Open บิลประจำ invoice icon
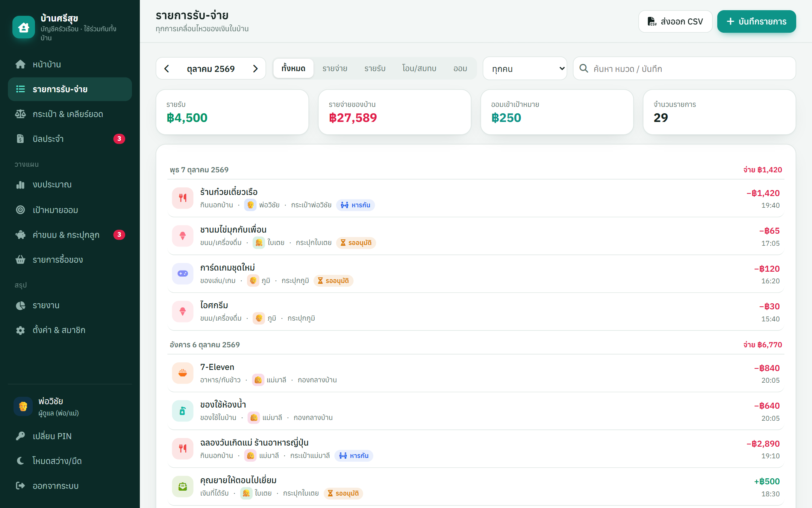Image resolution: width=812 pixels, height=508 pixels. tap(20, 139)
